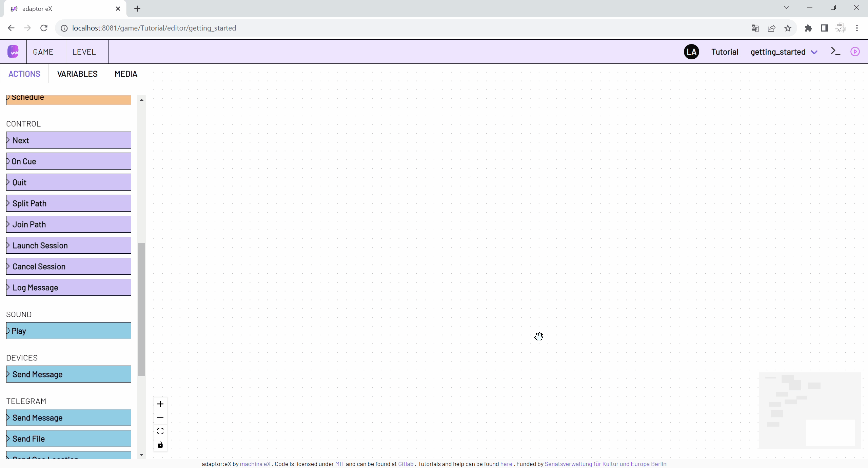Click the LEVEL menu item
This screenshot has width=868, height=468.
pyautogui.click(x=83, y=52)
